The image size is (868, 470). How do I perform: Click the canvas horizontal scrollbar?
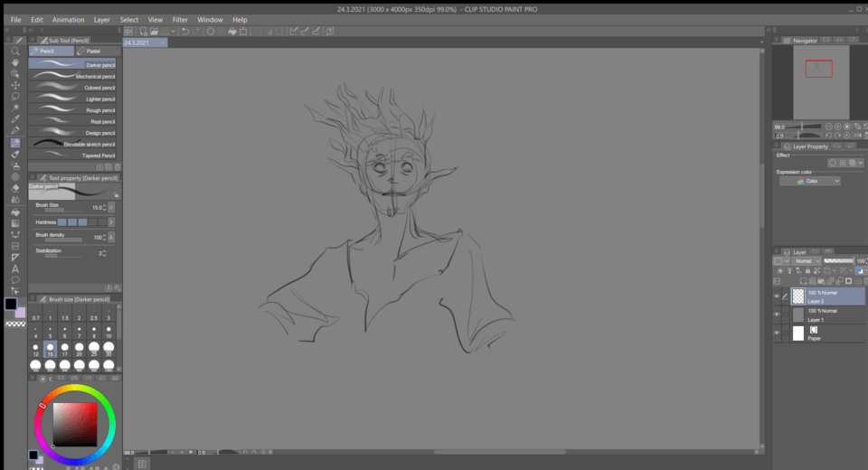click(x=499, y=452)
